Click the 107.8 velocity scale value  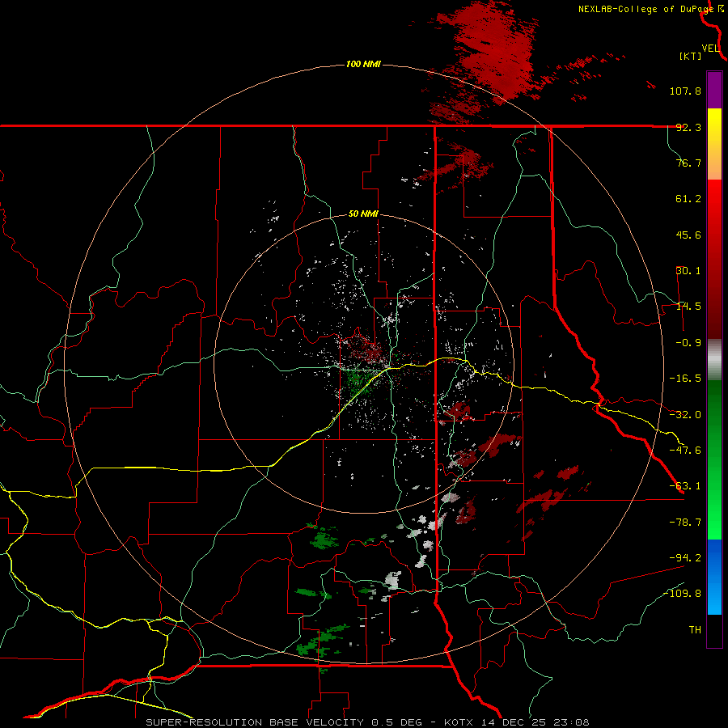(x=685, y=91)
